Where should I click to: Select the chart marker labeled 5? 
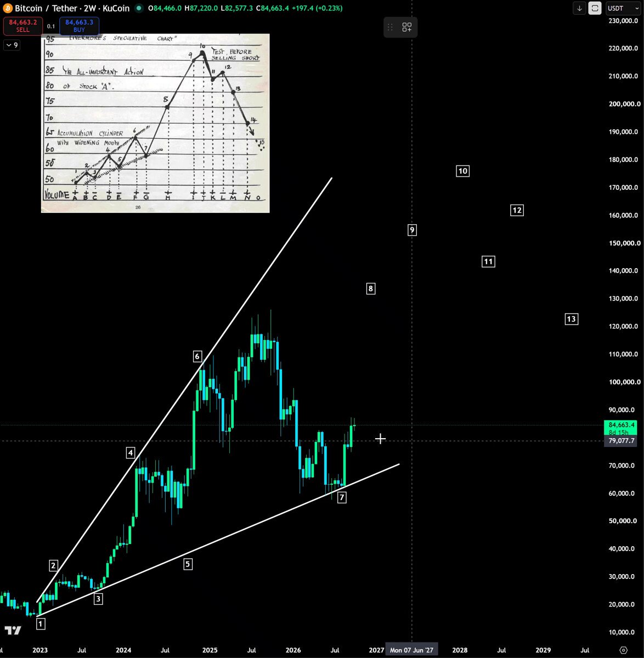(188, 564)
